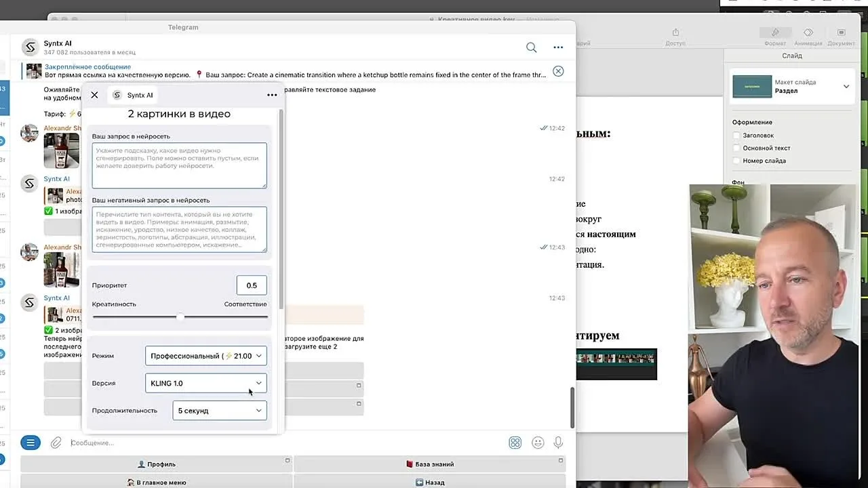The image size is (868, 488).
Task: Open the emoji picker
Action: click(x=538, y=443)
